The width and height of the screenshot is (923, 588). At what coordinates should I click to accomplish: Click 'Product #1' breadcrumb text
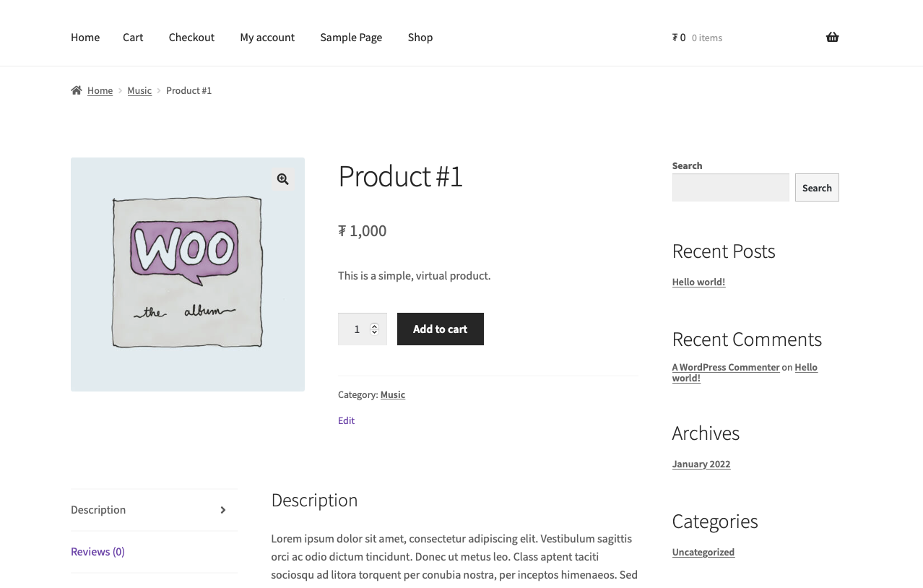coord(189,90)
